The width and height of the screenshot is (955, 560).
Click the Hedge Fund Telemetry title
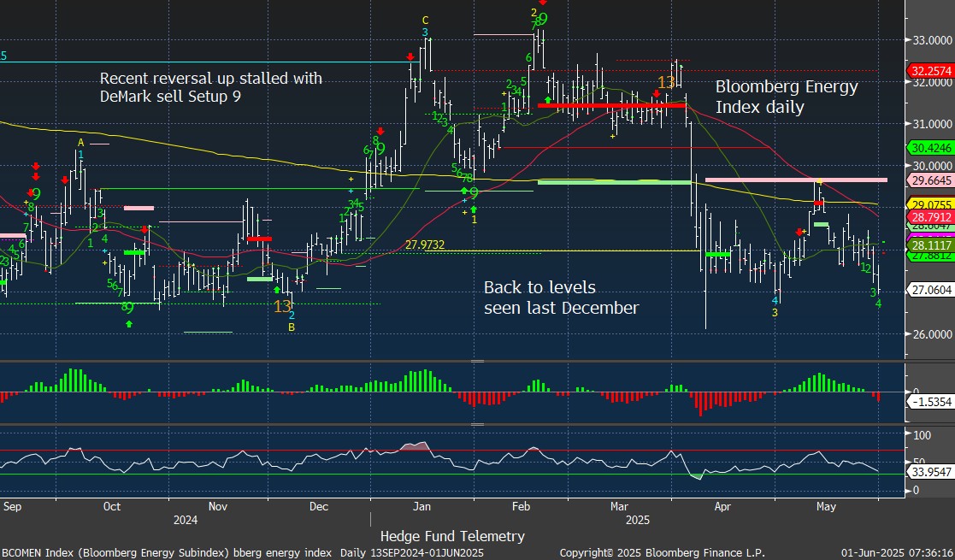click(x=452, y=536)
